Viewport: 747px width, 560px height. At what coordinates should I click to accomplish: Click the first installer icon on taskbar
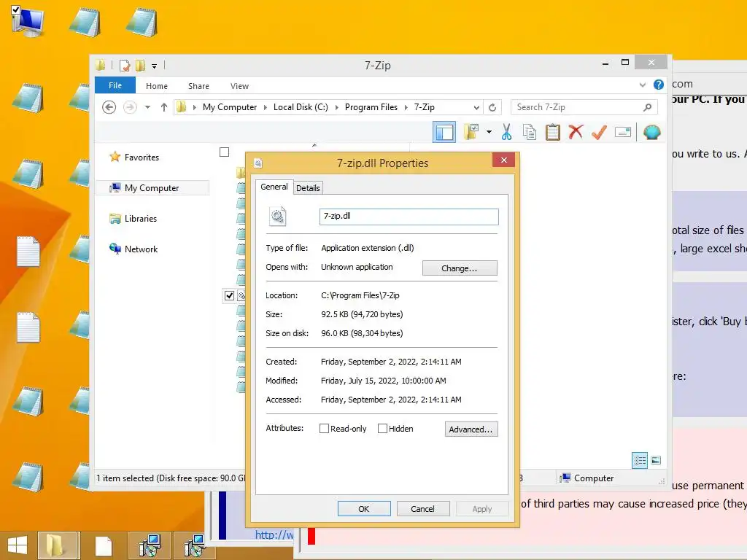click(x=150, y=545)
